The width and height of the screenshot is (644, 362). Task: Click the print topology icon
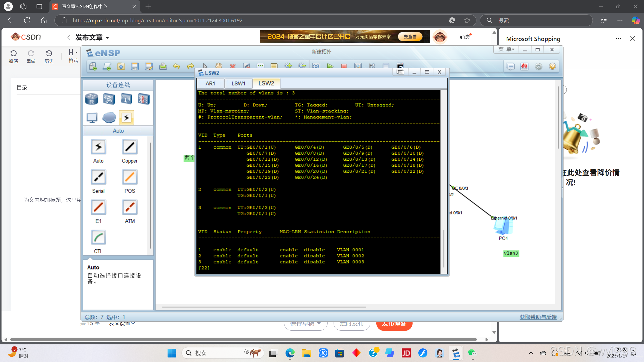(x=163, y=66)
